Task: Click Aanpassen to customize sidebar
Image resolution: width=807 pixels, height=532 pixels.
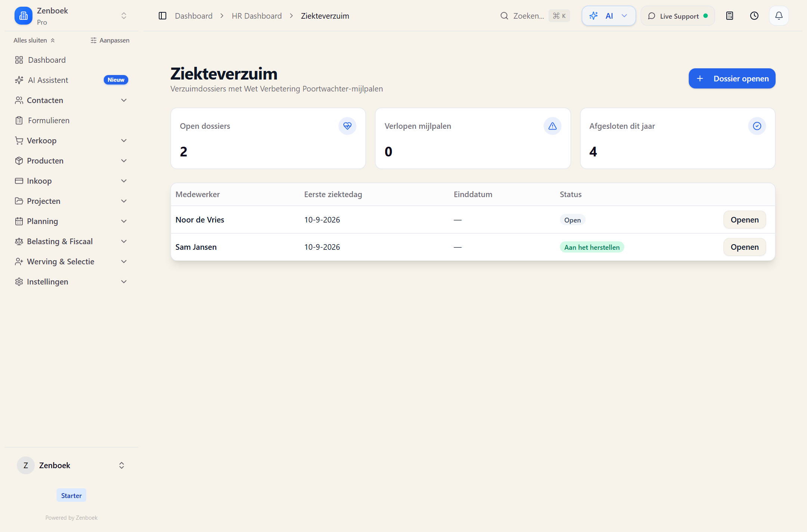Action: (110, 40)
